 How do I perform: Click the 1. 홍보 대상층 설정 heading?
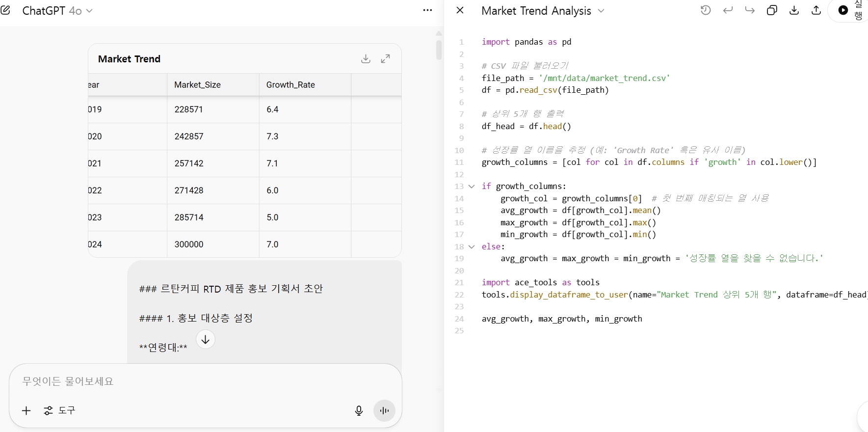tap(196, 318)
